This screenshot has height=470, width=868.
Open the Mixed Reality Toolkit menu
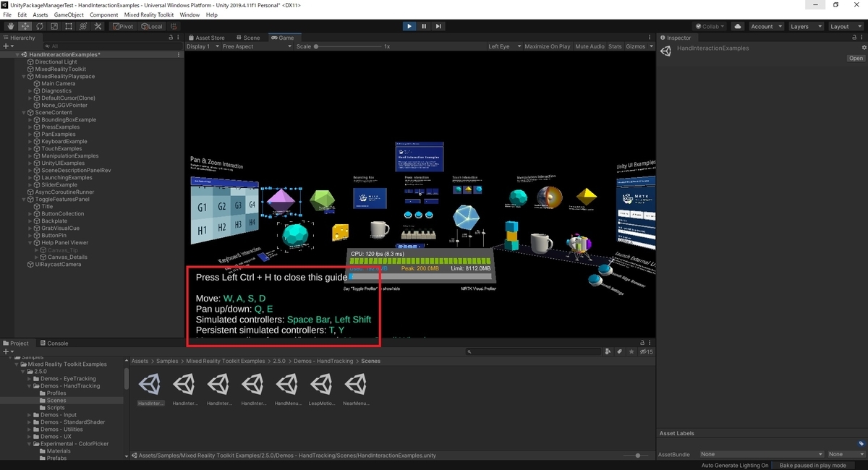click(150, 14)
